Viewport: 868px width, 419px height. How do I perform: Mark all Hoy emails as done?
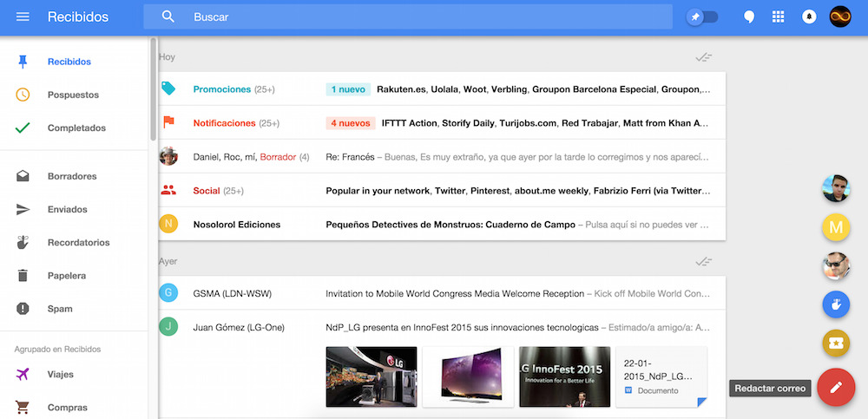(704, 57)
